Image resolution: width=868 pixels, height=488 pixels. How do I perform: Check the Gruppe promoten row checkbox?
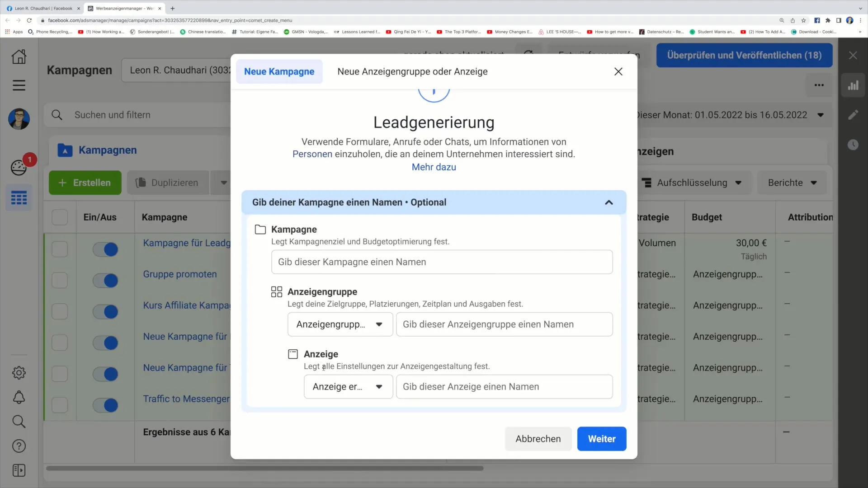click(x=60, y=281)
